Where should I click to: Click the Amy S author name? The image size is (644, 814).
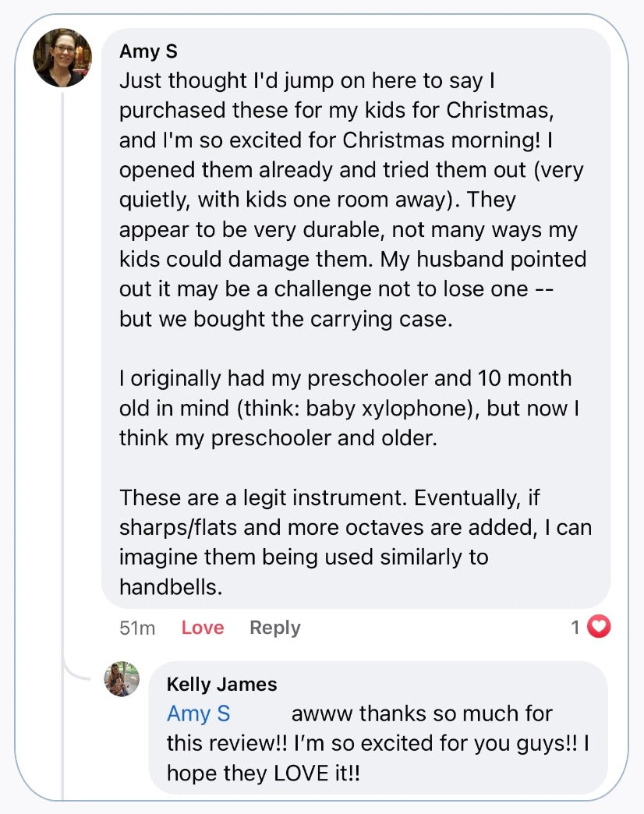148,51
